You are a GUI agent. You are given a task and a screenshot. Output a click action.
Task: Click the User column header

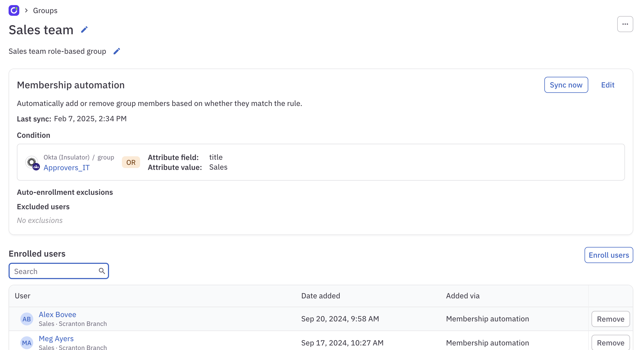[x=23, y=296]
